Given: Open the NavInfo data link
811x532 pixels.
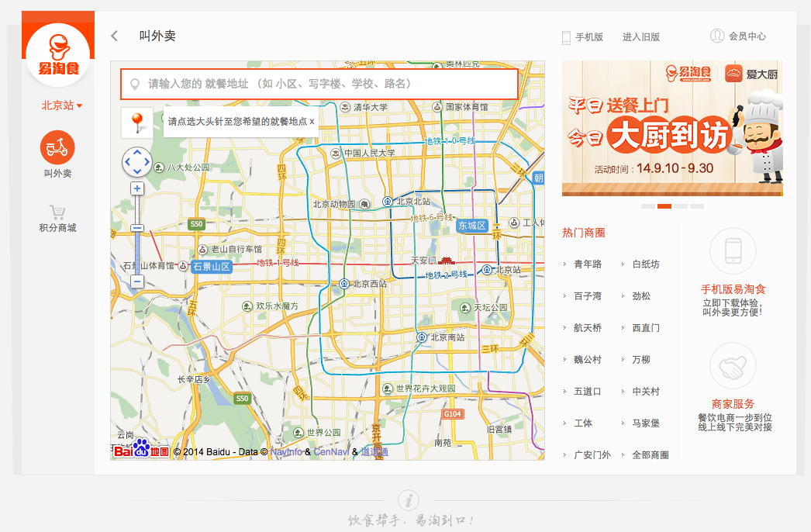Looking at the screenshot, I should (x=286, y=452).
